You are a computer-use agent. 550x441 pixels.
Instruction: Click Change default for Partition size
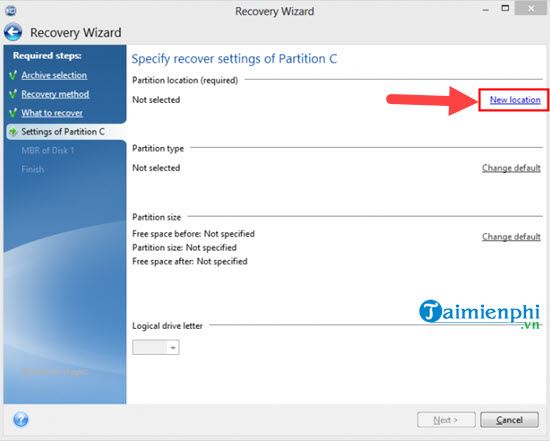[x=511, y=237]
